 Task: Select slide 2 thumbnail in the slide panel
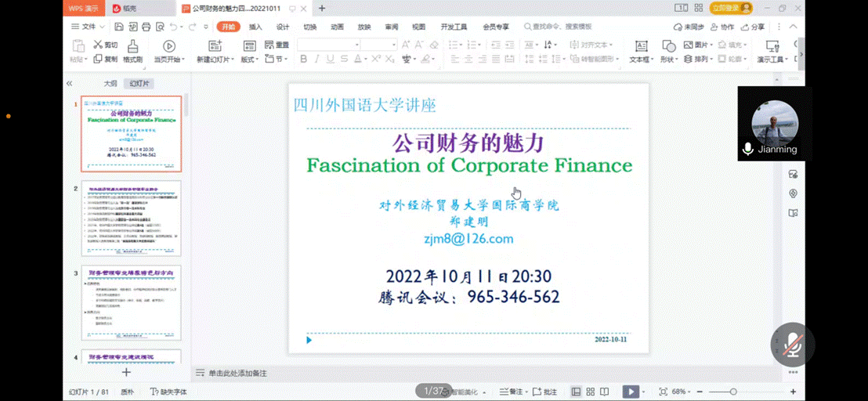point(131,219)
